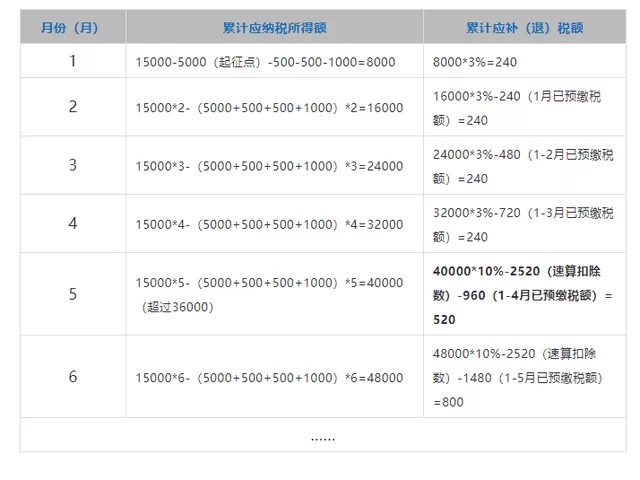Select the month 6 cell
Screen dimensions: 640x480
[72, 376]
